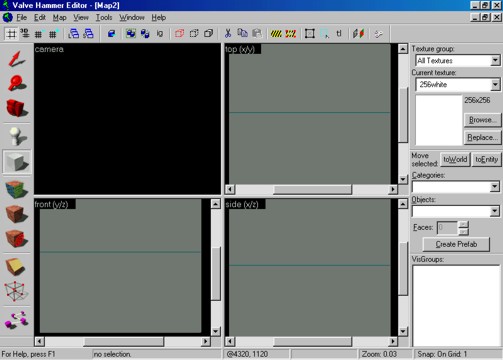Select the red arrow Selection tool
The width and height of the screenshot is (503, 360).
point(17,59)
